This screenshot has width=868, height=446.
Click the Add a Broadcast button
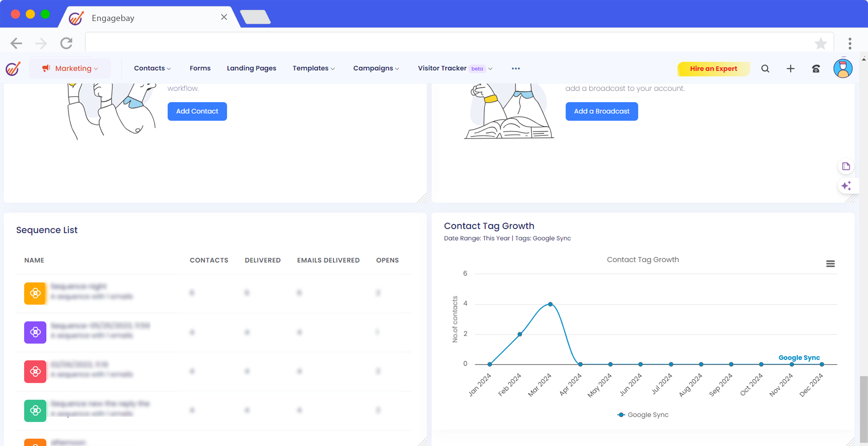click(x=601, y=111)
